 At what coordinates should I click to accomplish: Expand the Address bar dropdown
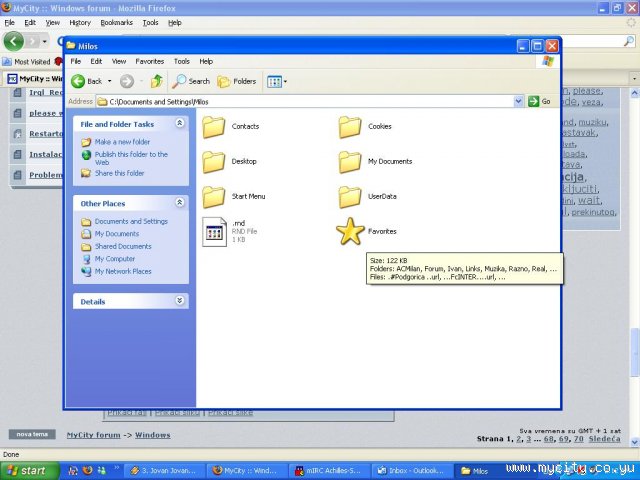tap(518, 101)
